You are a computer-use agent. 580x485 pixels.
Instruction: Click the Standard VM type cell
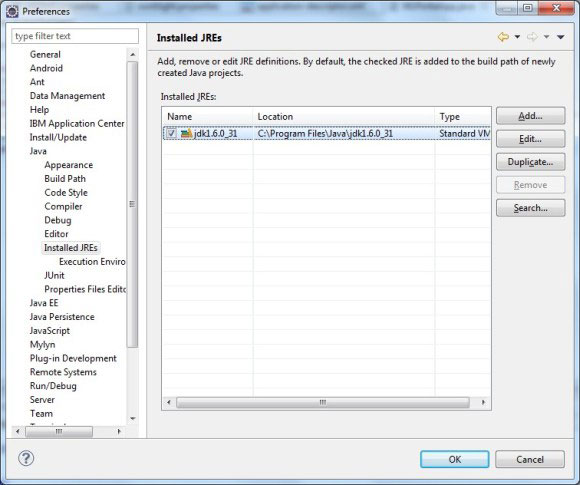tap(464, 134)
